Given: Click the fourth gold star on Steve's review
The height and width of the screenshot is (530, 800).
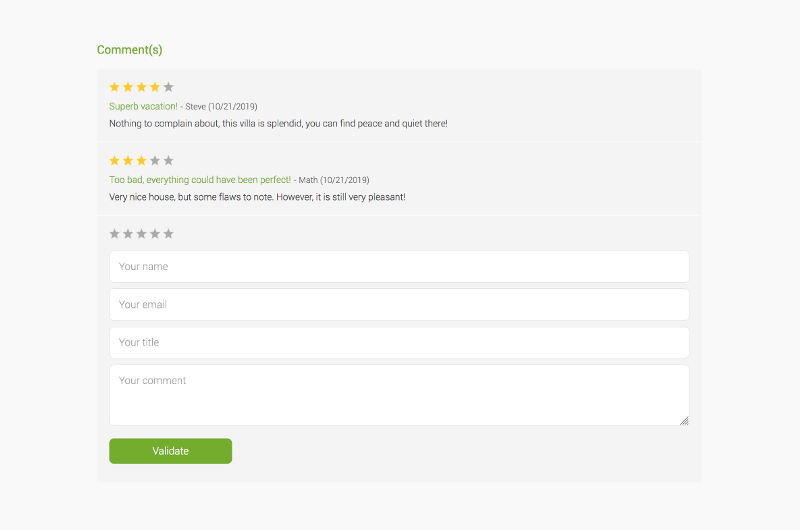Looking at the screenshot, I should click(x=155, y=87).
